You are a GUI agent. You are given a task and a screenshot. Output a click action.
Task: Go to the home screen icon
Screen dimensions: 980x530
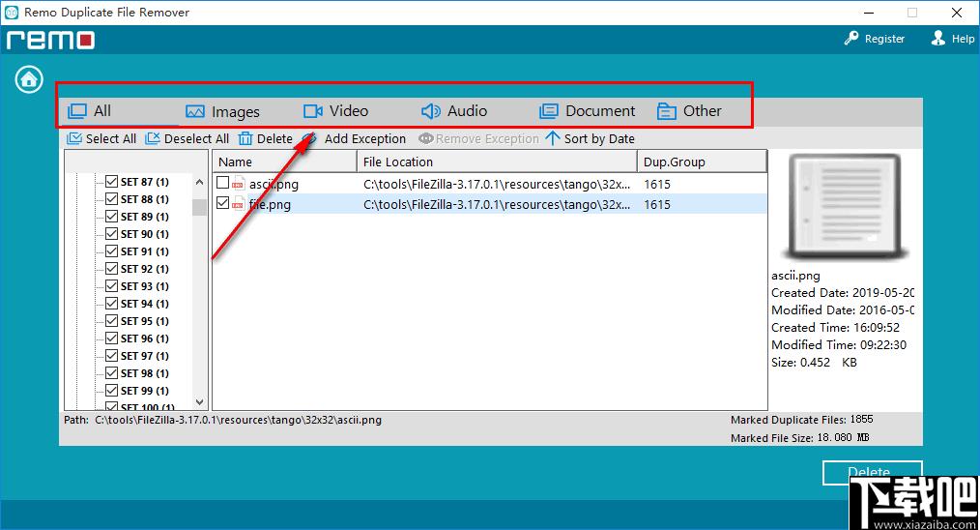(x=29, y=79)
